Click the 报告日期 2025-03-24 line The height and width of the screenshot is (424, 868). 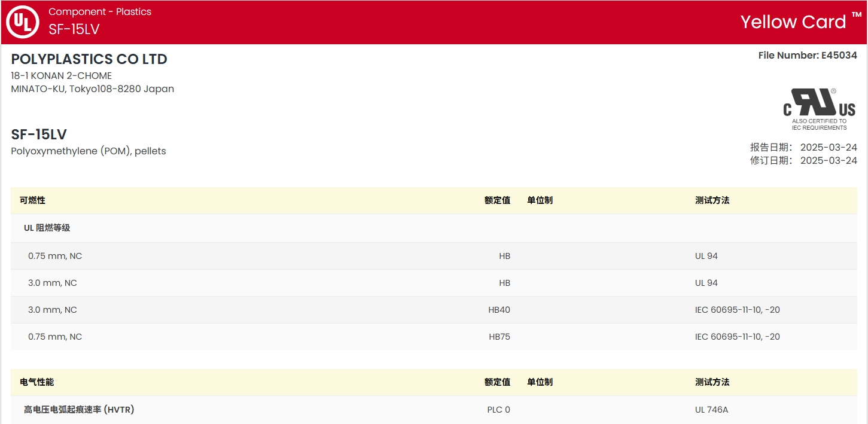803,147
